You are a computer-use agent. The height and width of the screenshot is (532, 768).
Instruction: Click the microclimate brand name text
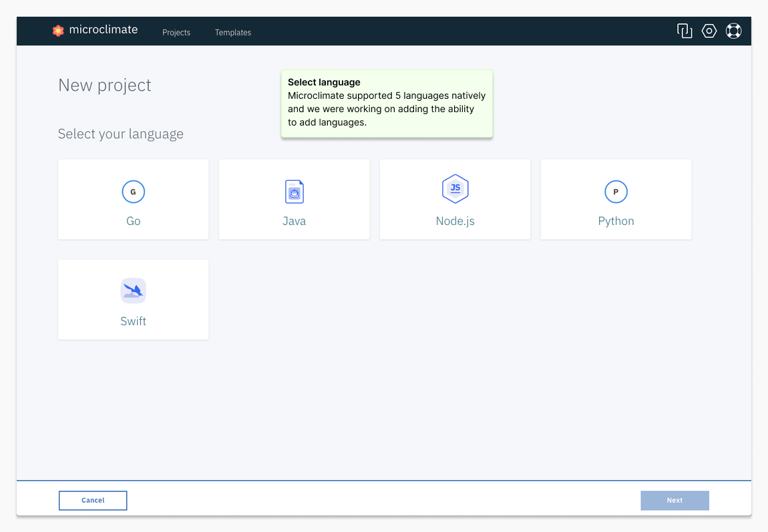104,29
